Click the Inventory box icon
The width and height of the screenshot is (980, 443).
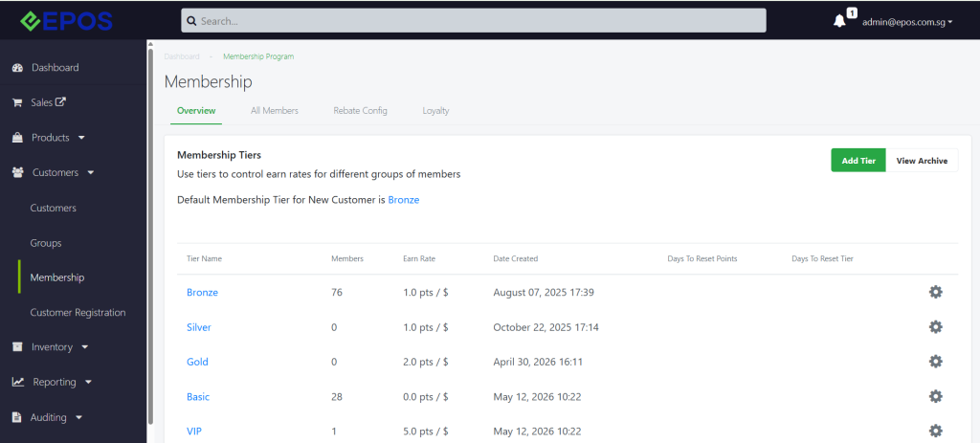click(x=17, y=346)
